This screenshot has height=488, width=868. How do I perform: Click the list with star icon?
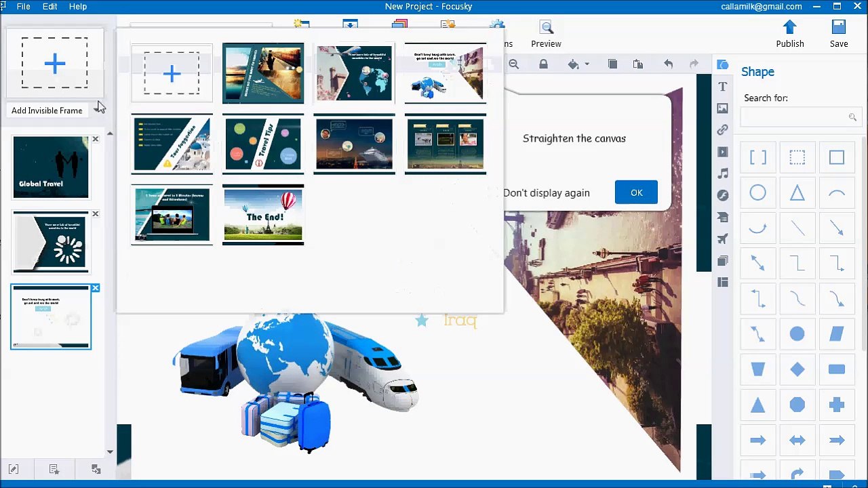(x=54, y=469)
